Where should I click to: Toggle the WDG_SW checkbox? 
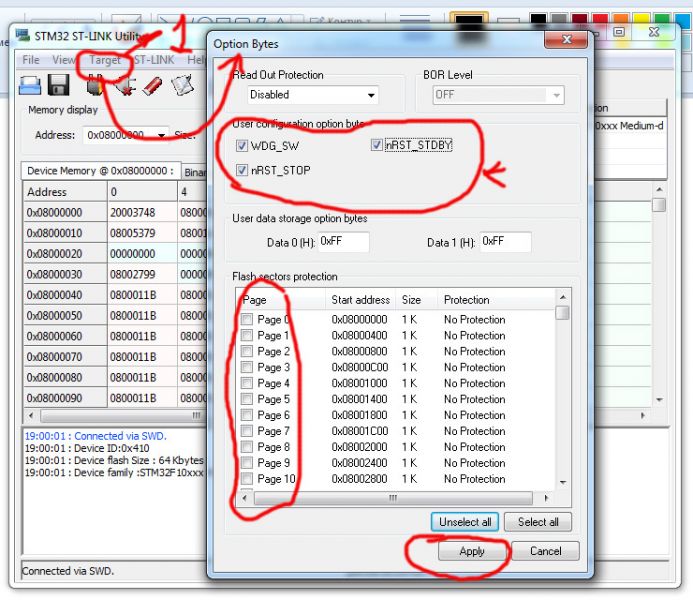[242, 146]
